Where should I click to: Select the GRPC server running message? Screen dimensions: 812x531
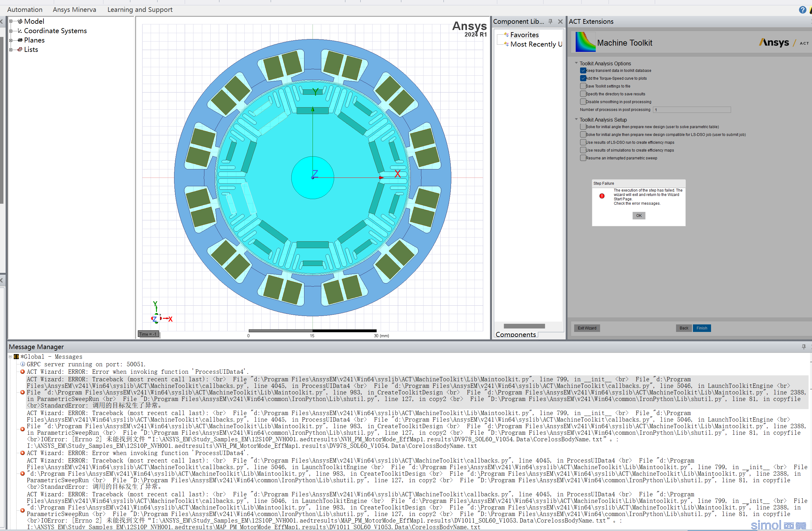click(x=86, y=364)
